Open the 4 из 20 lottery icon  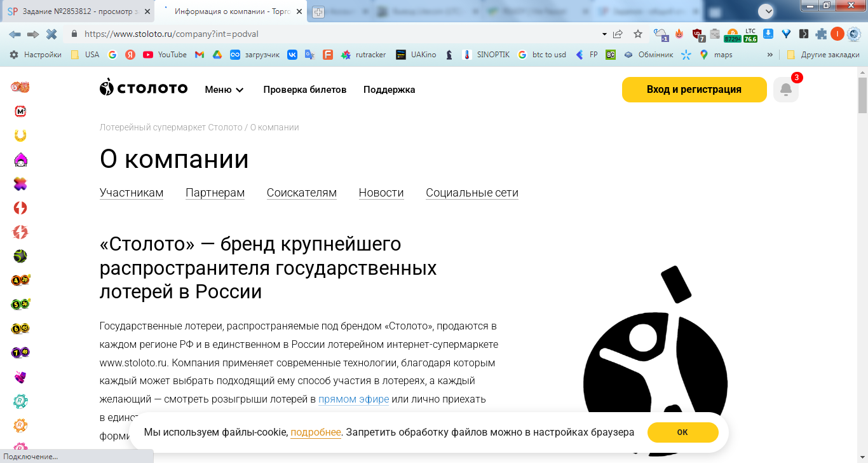[x=20, y=280]
